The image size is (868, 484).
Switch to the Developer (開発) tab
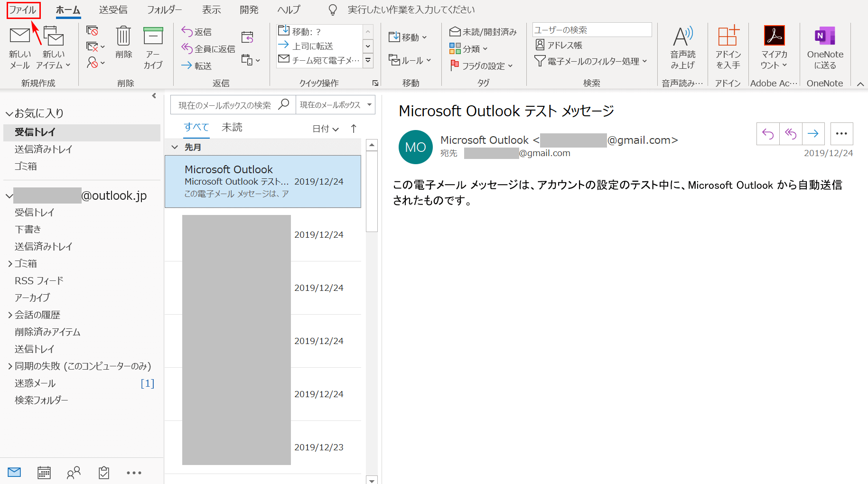pyautogui.click(x=249, y=9)
